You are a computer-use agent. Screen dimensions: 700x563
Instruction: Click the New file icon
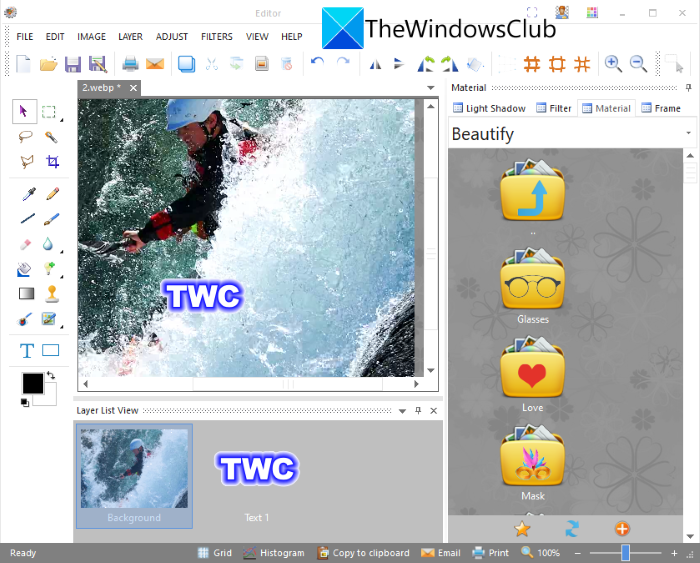pos(23,64)
